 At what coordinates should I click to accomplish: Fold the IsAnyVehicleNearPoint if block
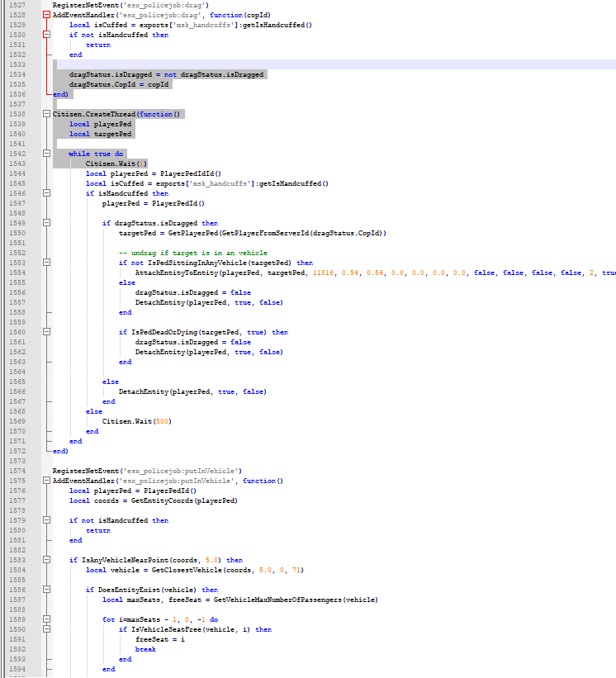pos(46,561)
